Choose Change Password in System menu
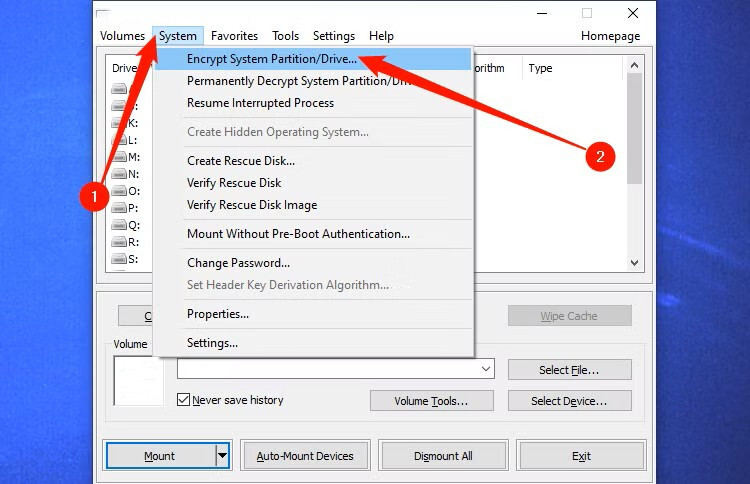750x484 pixels. point(313,263)
